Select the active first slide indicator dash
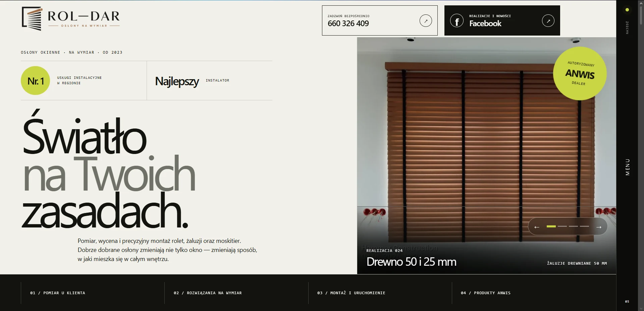 pyautogui.click(x=551, y=226)
